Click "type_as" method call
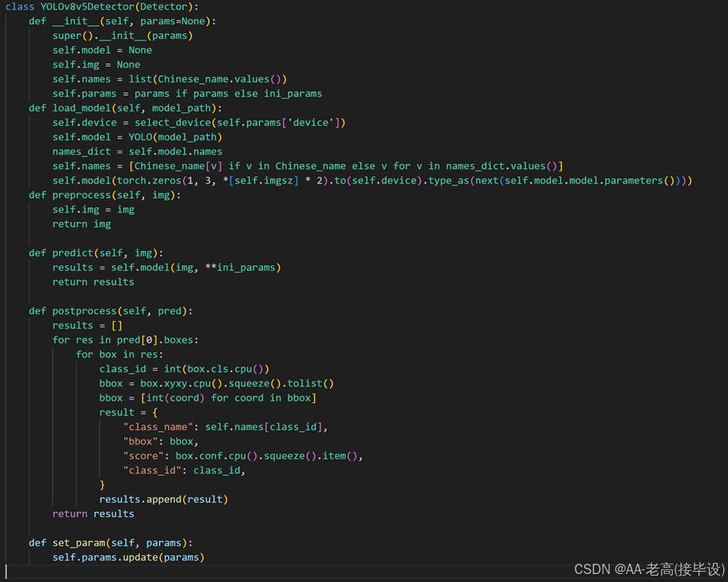This screenshot has width=728, height=582. pyautogui.click(x=448, y=181)
